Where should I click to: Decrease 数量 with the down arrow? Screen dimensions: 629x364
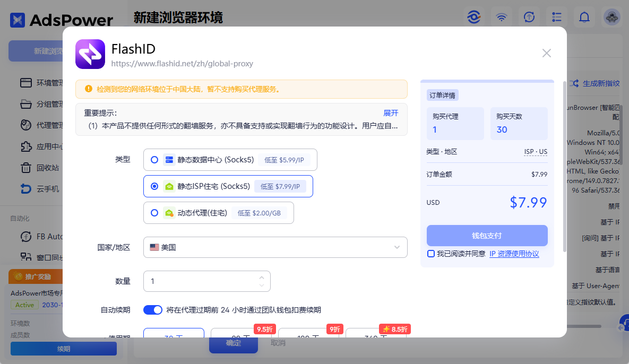pos(262,285)
